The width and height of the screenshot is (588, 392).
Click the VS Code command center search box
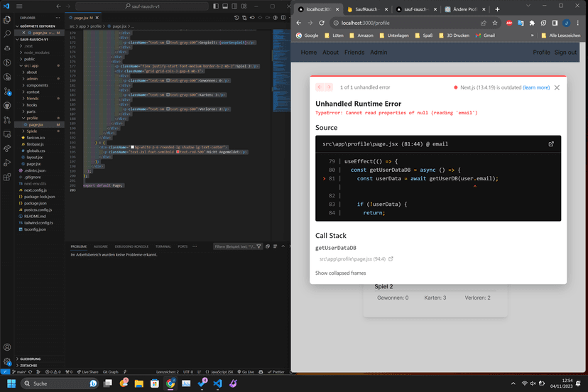coord(142,6)
